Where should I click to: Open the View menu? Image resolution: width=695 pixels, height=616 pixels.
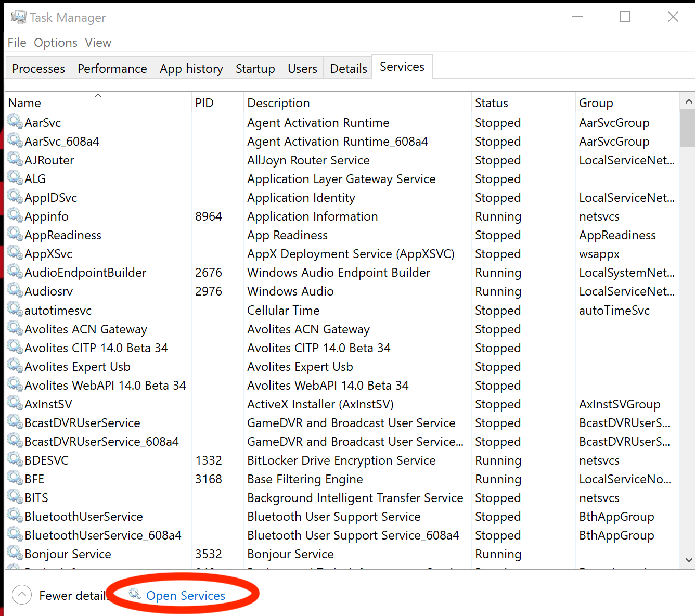(x=98, y=43)
